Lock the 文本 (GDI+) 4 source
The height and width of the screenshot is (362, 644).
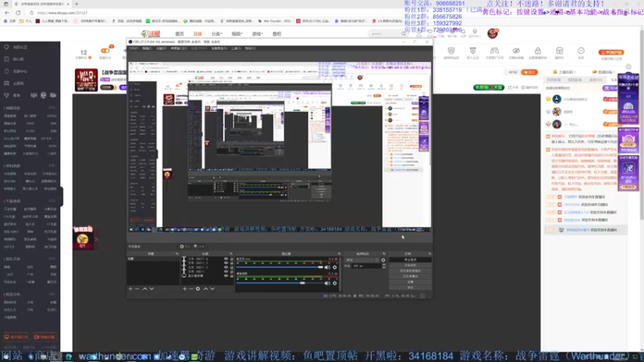click(232, 259)
